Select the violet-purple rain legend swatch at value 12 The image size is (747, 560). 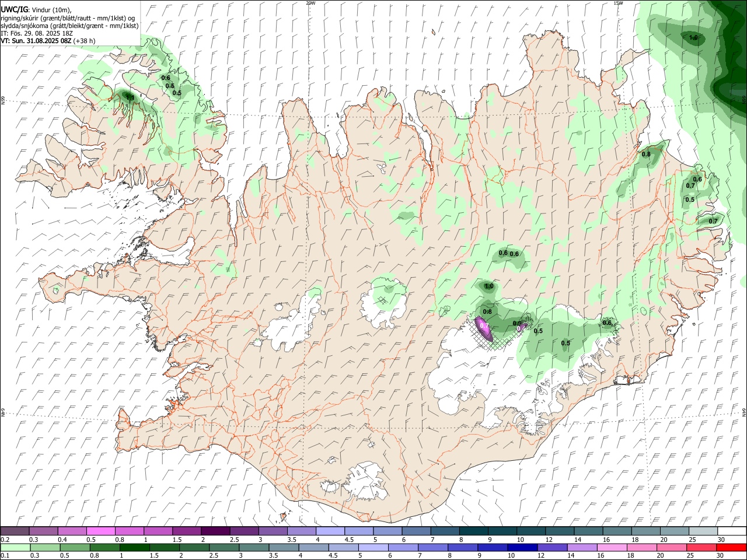pyautogui.click(x=552, y=547)
